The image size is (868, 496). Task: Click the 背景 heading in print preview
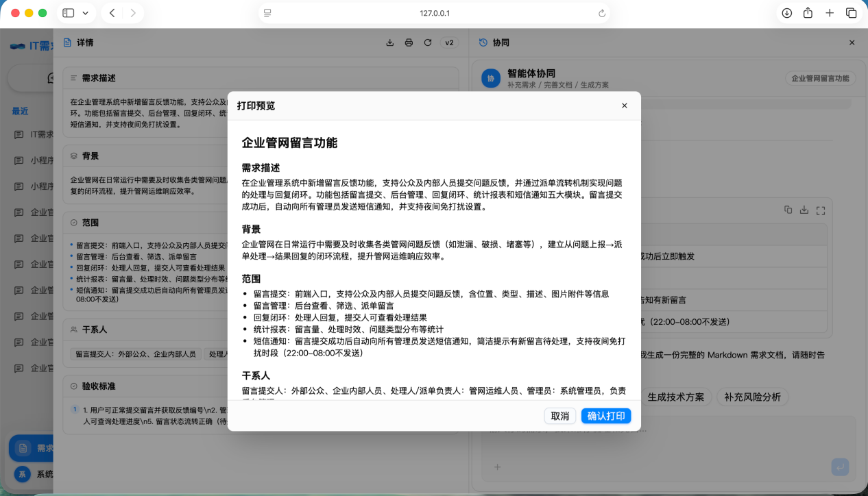[251, 229]
